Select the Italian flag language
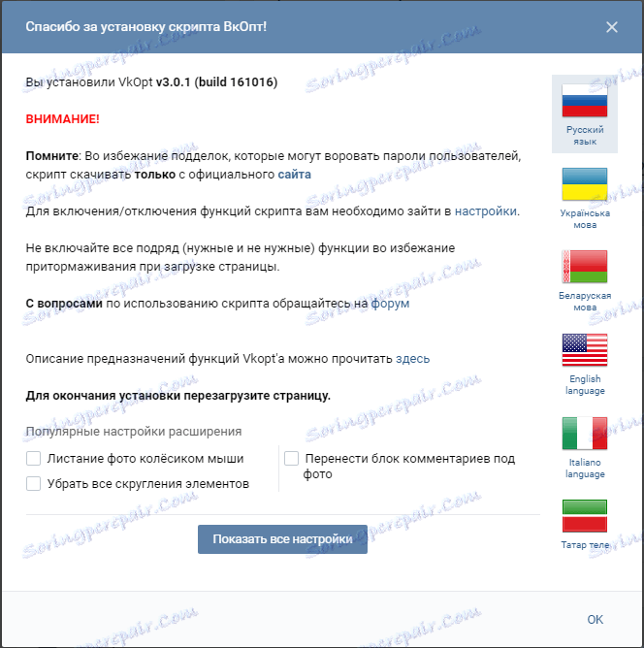Viewport: 644px width, 648px height. pos(585,433)
